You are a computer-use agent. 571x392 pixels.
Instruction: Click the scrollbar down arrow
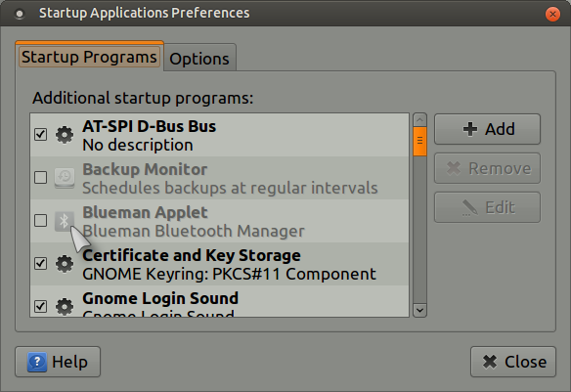(x=419, y=311)
